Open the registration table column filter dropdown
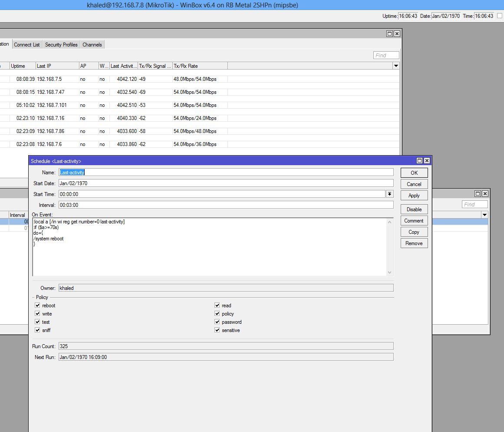This screenshot has width=504, height=432. point(395,66)
